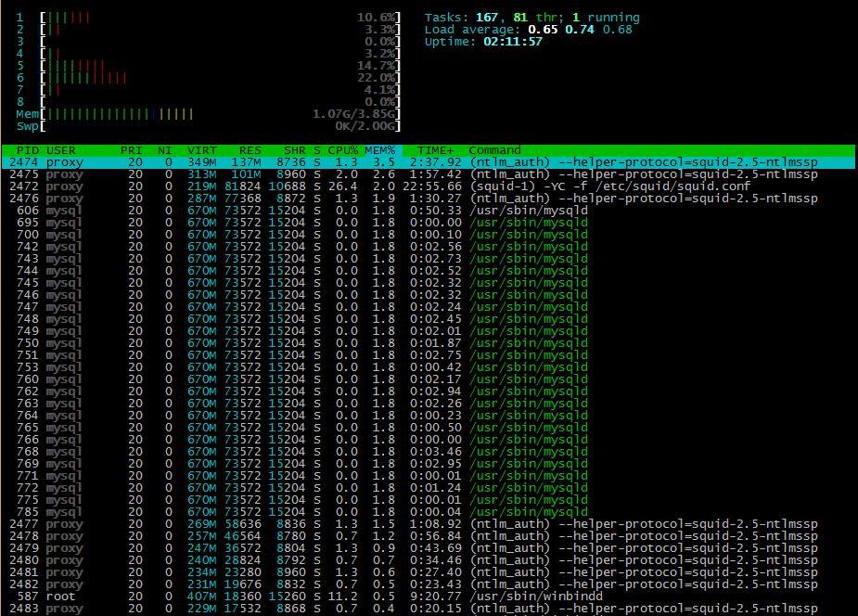Select ntlm_auth process with PID 2478
858x616 pixels.
[429, 535]
